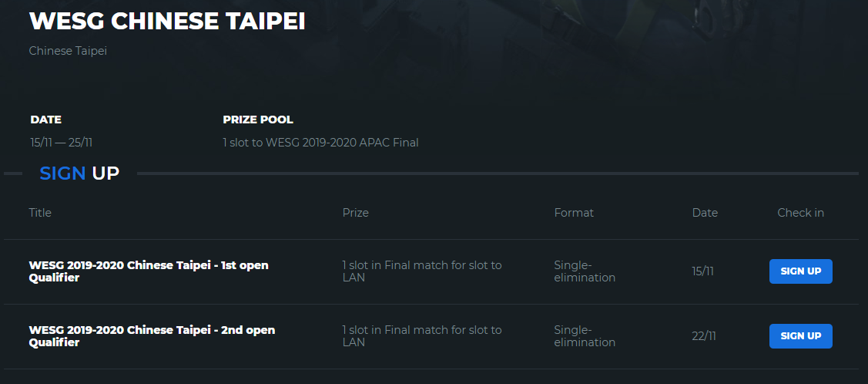
Task: Click the Prize column header
Action: [355, 213]
